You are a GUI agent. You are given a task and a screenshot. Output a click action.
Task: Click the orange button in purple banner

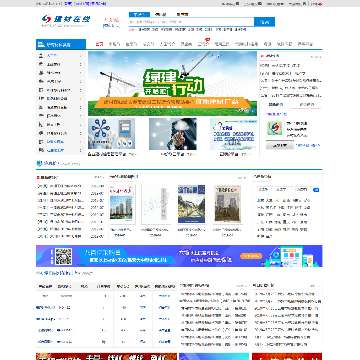[252, 257]
